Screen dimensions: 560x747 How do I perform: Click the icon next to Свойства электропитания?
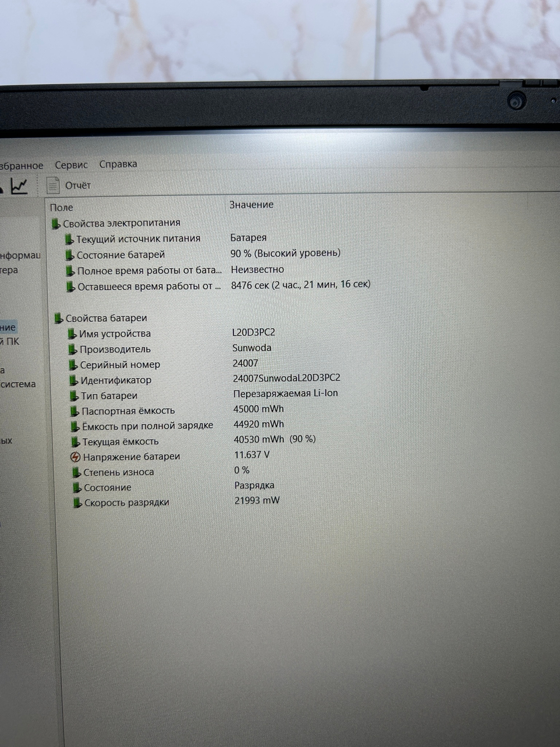pyautogui.click(x=55, y=224)
